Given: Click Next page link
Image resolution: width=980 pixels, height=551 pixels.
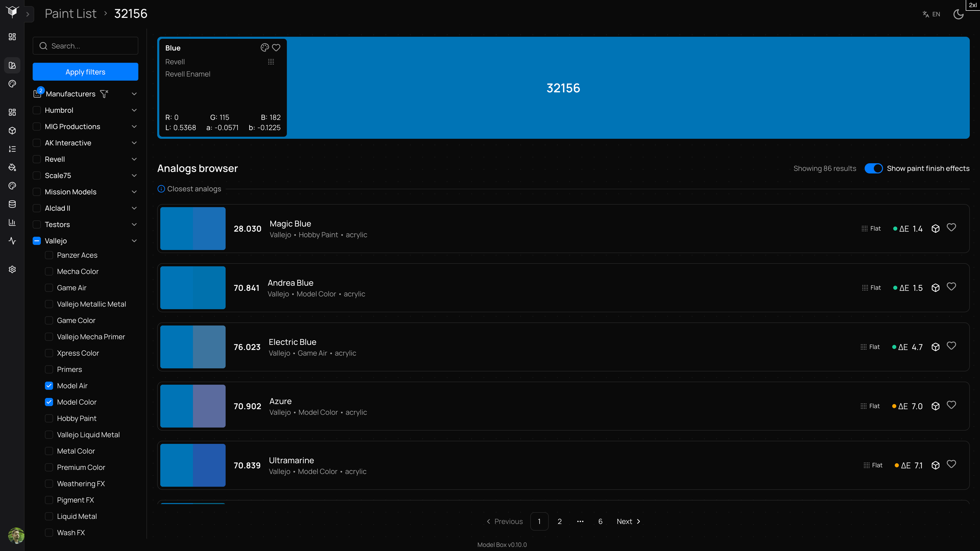Looking at the screenshot, I should click(x=628, y=521).
